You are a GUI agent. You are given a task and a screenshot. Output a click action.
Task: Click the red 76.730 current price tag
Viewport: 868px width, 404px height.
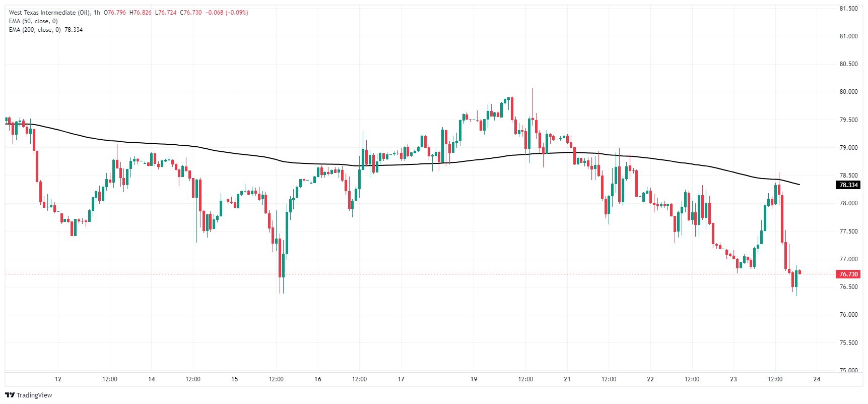pyautogui.click(x=848, y=274)
